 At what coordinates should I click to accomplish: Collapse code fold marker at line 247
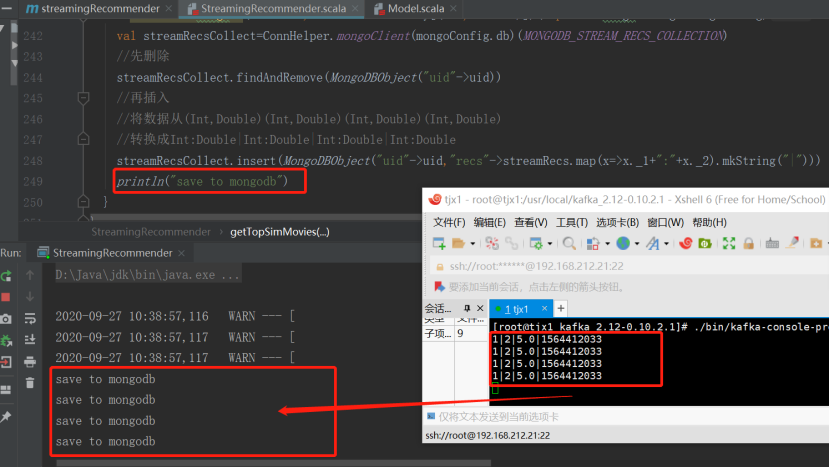[x=83, y=139]
